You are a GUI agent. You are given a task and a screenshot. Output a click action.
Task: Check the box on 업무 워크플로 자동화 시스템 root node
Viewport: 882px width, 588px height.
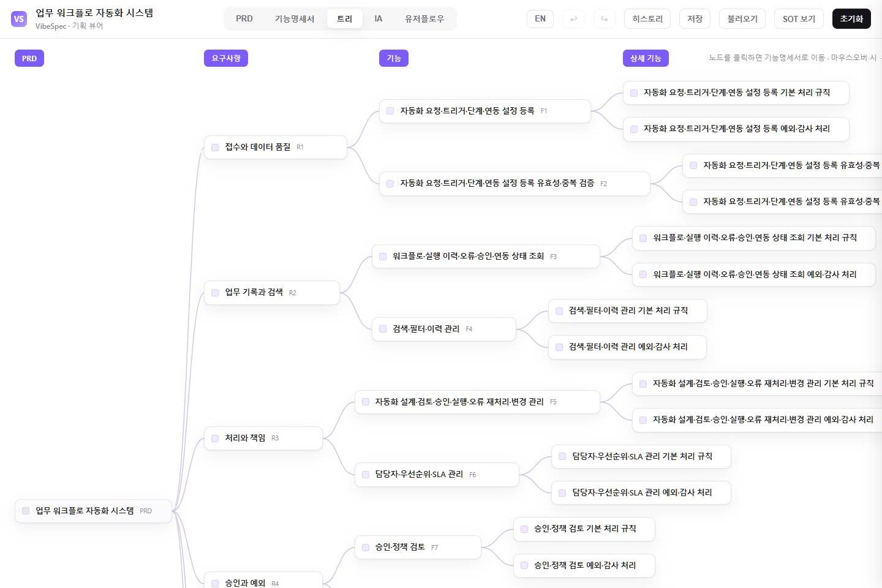coord(26,511)
